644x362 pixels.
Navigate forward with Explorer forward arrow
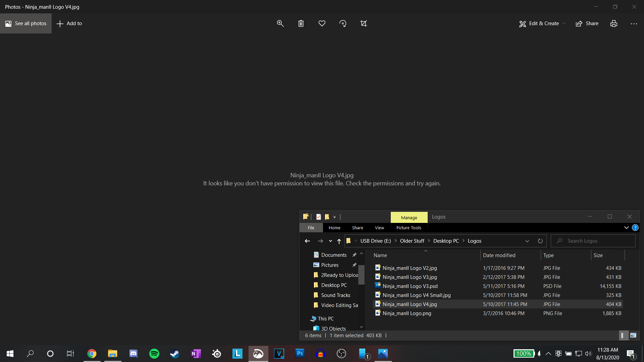(320, 241)
